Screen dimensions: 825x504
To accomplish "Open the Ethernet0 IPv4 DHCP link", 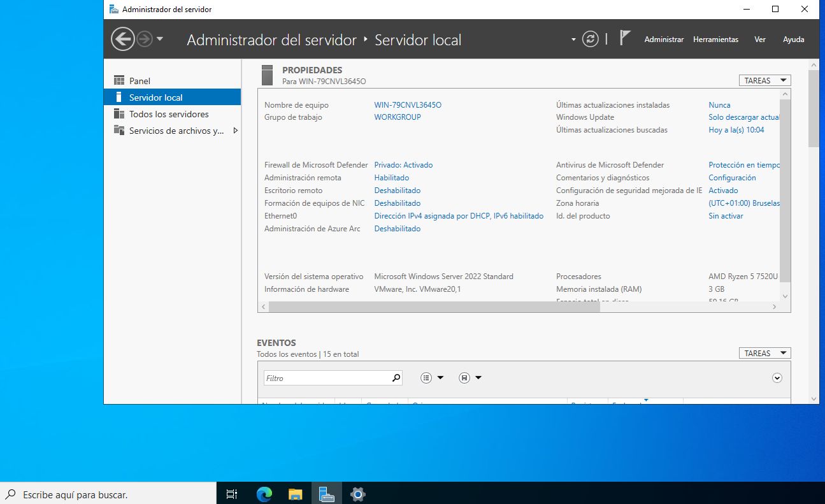I will click(x=459, y=216).
